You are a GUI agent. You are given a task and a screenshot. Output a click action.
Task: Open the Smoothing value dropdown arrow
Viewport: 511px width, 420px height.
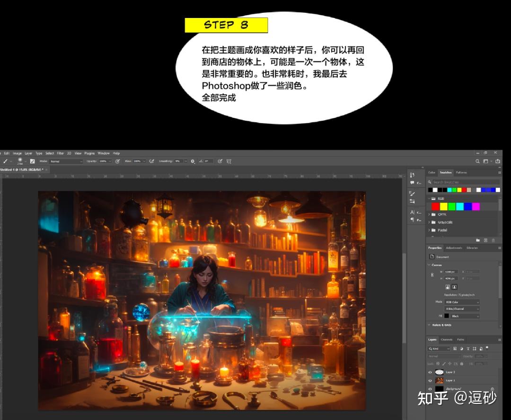coord(186,161)
